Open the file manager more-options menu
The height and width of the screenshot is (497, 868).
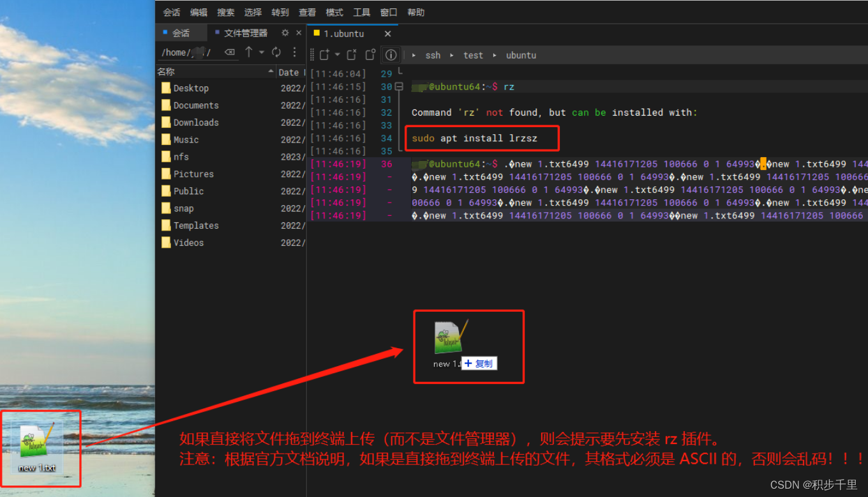[294, 52]
